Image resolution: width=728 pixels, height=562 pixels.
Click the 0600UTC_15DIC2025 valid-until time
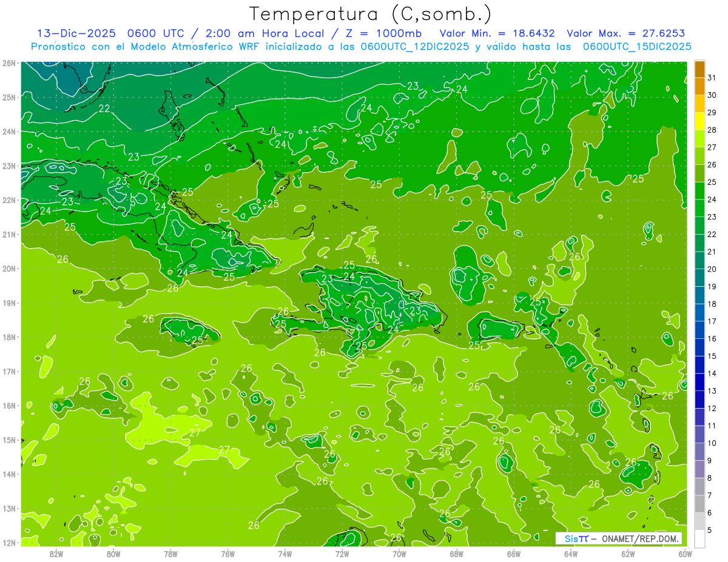pos(637,47)
